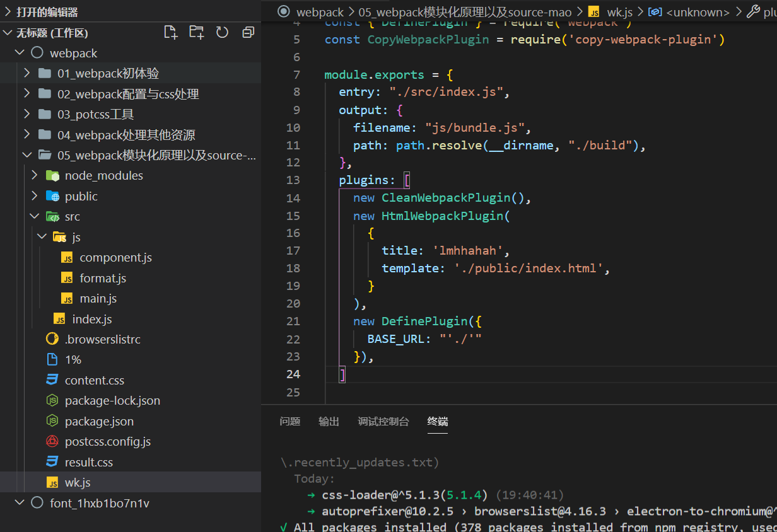
Task: Open package.json from the file tree
Action: click(99, 421)
